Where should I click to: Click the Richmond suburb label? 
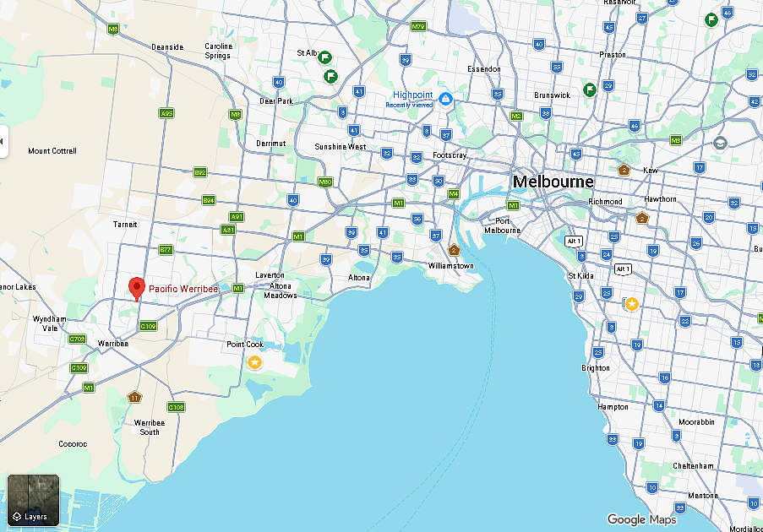(x=605, y=201)
